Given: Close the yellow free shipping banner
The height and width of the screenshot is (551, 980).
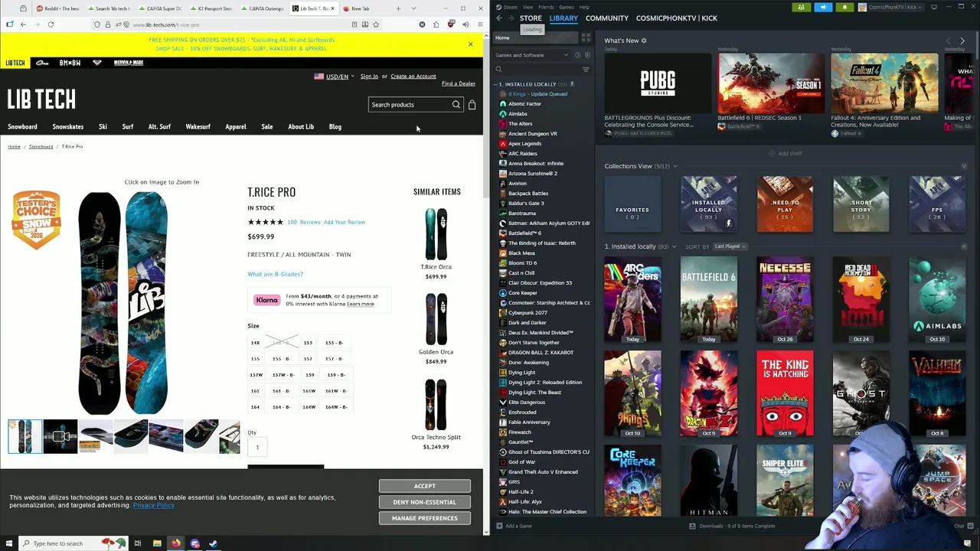Looking at the screenshot, I should click(x=470, y=44).
